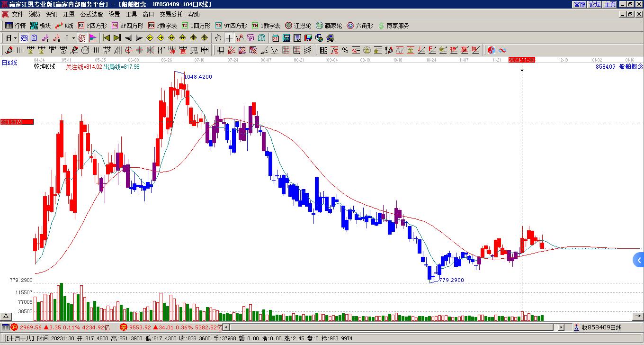
Task: Open the T四方形 tool
Action: (196, 26)
